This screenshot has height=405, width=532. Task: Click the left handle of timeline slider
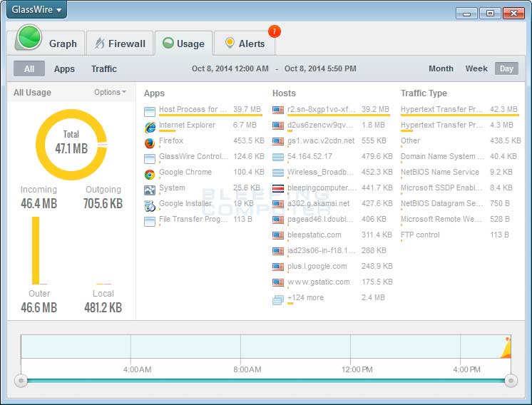pos(21,381)
